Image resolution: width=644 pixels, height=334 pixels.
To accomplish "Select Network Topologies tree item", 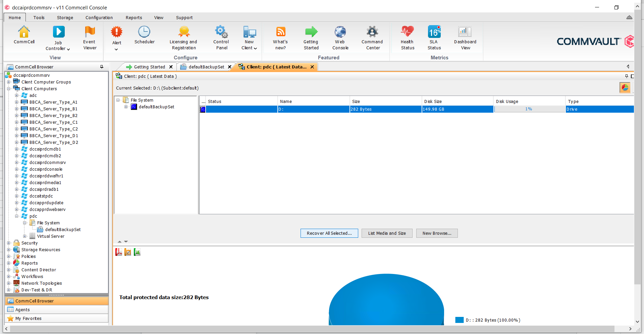I will (x=42, y=283).
